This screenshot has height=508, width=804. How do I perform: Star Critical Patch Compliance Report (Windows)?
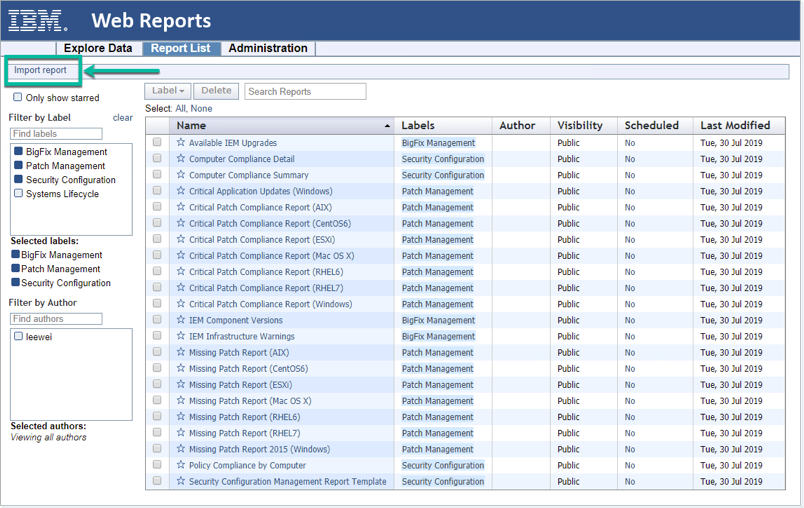(x=180, y=303)
